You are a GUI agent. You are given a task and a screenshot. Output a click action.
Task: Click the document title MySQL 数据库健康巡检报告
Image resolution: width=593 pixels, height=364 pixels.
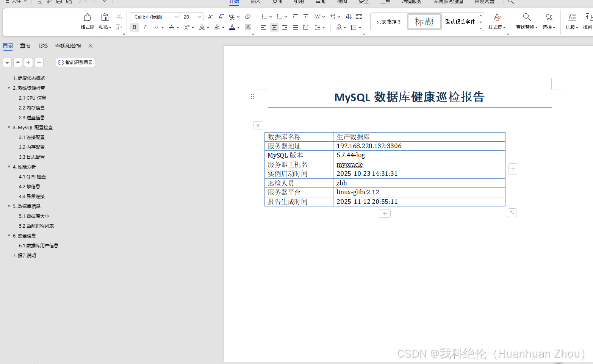coord(409,97)
